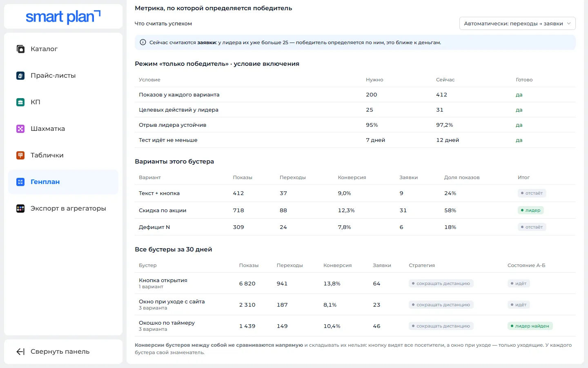This screenshot has height=368, width=588.
Task: Click идёт status for Окно при уходе
Action: pos(519,305)
